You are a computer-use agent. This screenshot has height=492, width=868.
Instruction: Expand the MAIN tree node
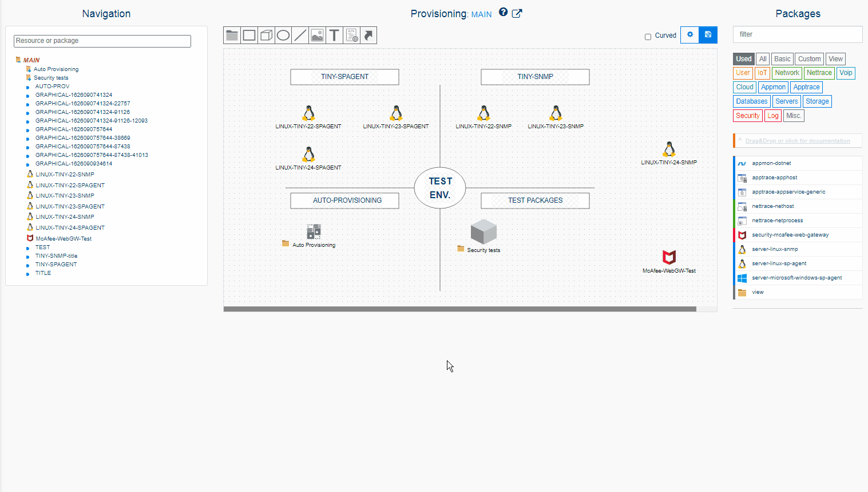(31, 60)
